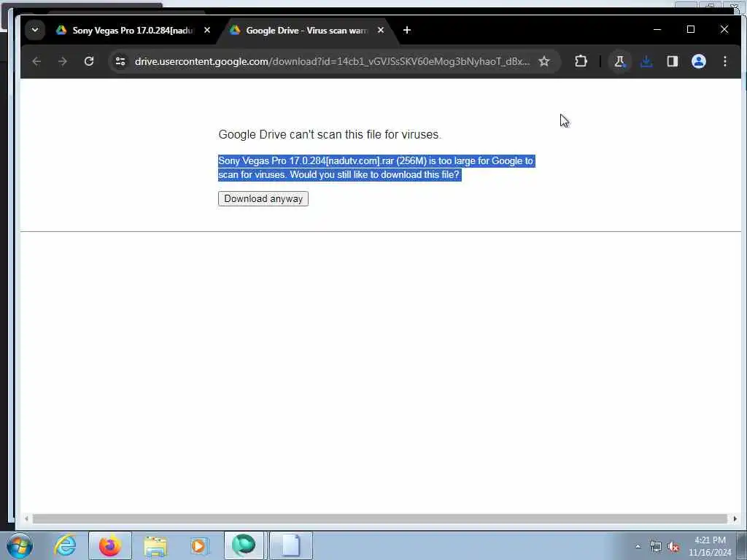Click the scrollbar right arrow
Viewport: 747px width, 560px height.
coord(735,518)
